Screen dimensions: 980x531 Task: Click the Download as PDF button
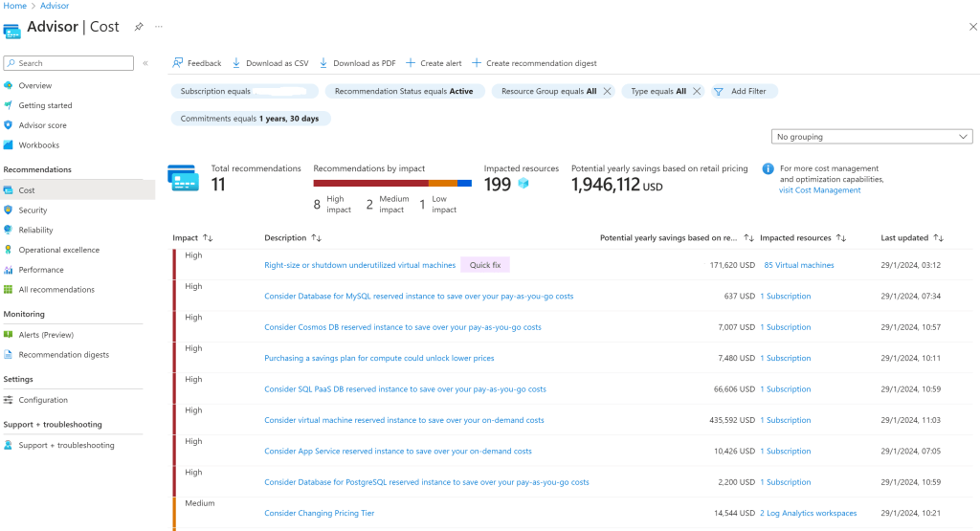[x=358, y=63]
